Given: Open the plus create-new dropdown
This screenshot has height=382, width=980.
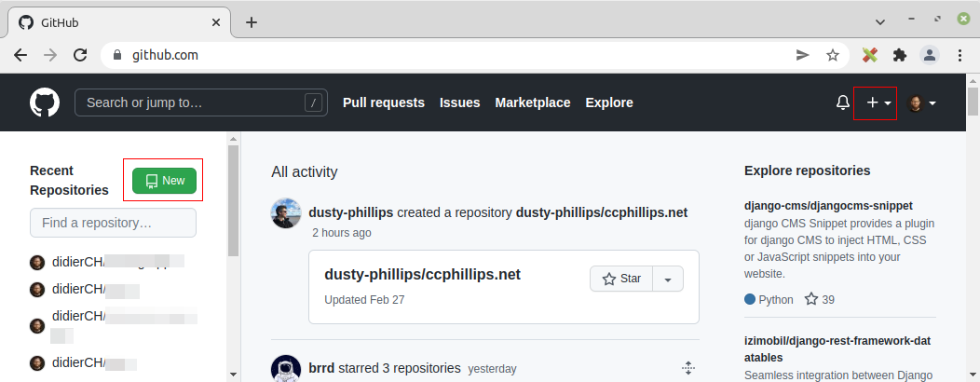Looking at the screenshot, I should [878, 103].
